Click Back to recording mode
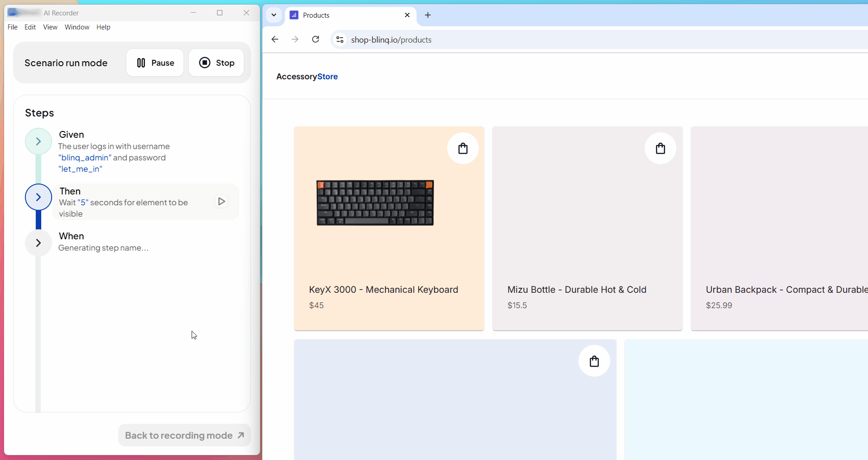This screenshot has height=460, width=868. 184,435
